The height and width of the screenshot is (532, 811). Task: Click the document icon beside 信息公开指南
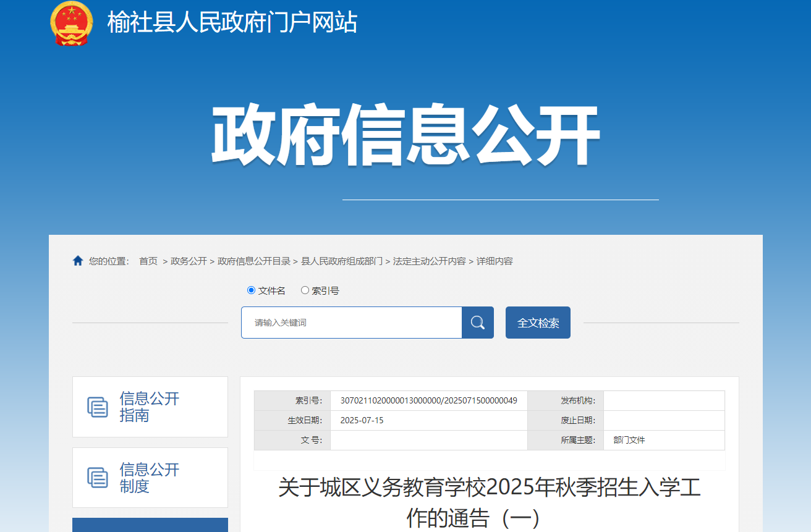(x=98, y=407)
